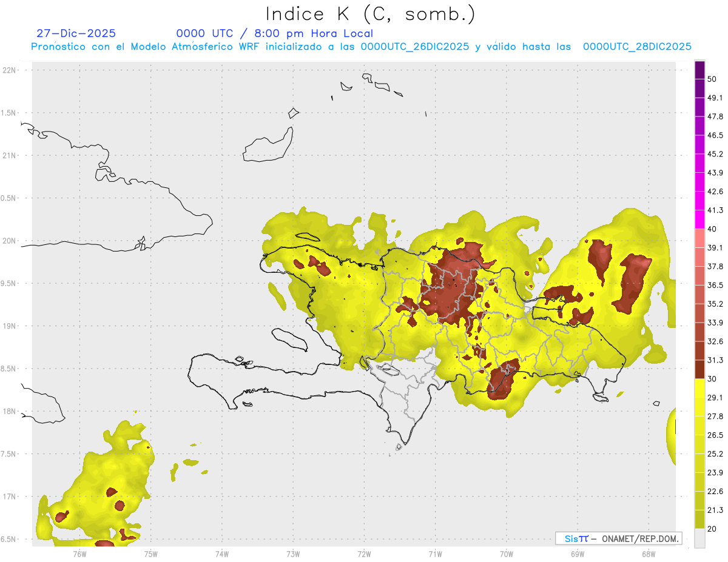The image size is (728, 562).
Task: Click the '73W' longitude label
Action: point(293,554)
